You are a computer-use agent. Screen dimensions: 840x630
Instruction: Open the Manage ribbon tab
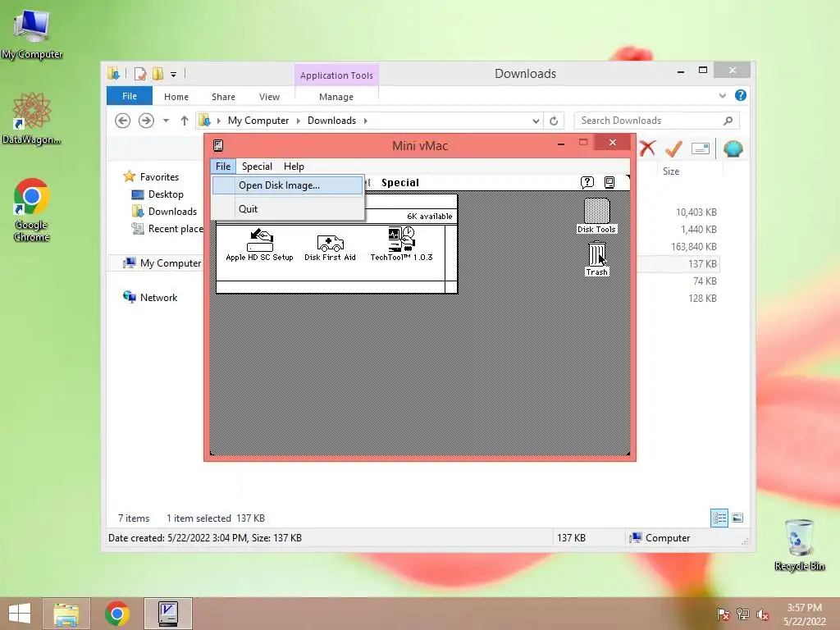pos(336,97)
